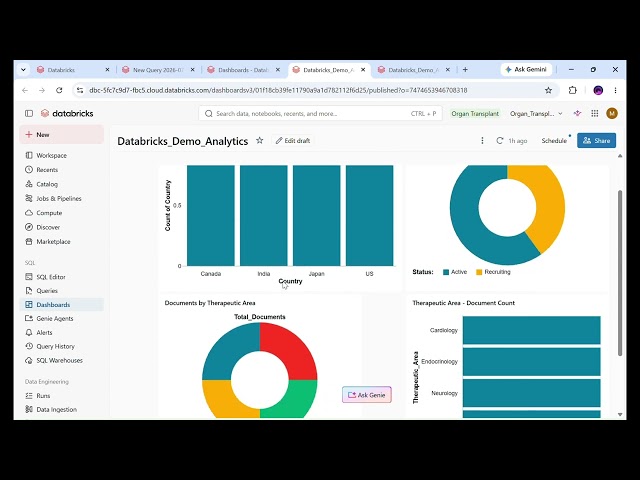Click Edit draft
This screenshot has height=480, width=640.
point(293,140)
